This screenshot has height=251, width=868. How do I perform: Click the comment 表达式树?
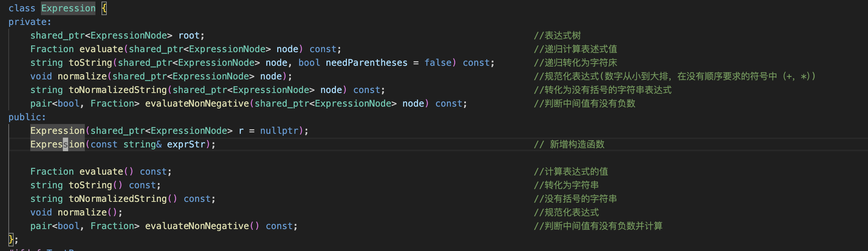pyautogui.click(x=557, y=36)
